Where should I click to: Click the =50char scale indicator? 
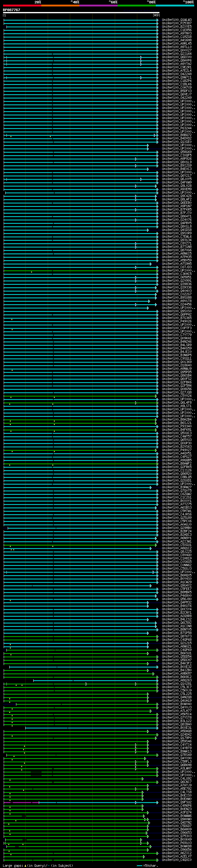[x=147, y=865]
